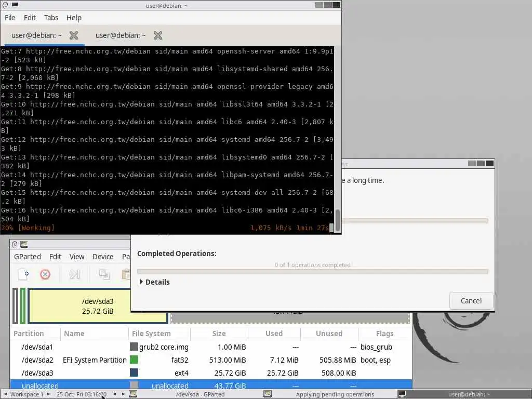This screenshot has width=532, height=399.
Task: Click the taskbar clock '25 Oct, Fri 03:16:00'
Action: 82,394
